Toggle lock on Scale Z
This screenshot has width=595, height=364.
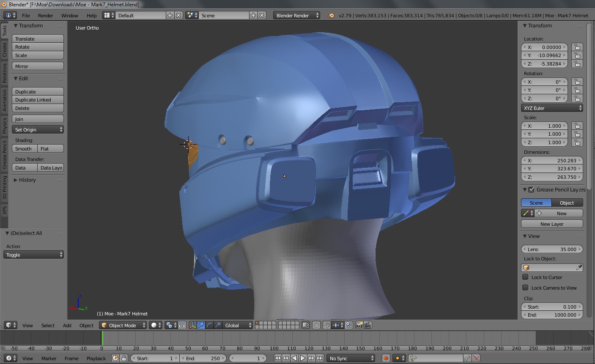coord(577,142)
